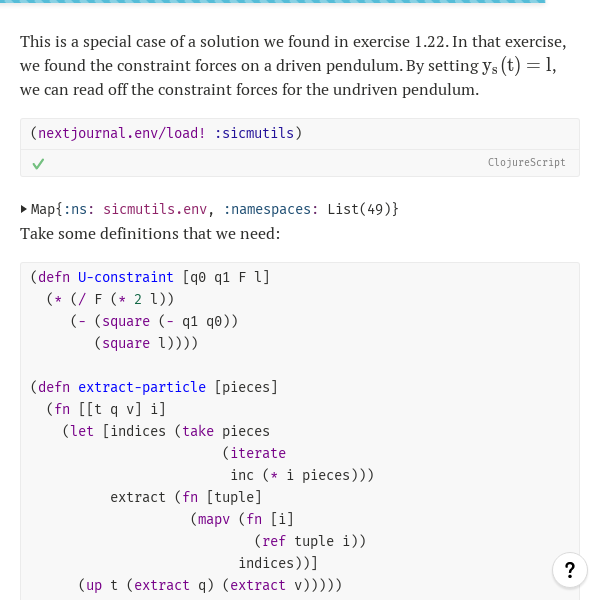Click the green checkmark status icon
Viewport: 600px width, 600px height.
pos(38,164)
